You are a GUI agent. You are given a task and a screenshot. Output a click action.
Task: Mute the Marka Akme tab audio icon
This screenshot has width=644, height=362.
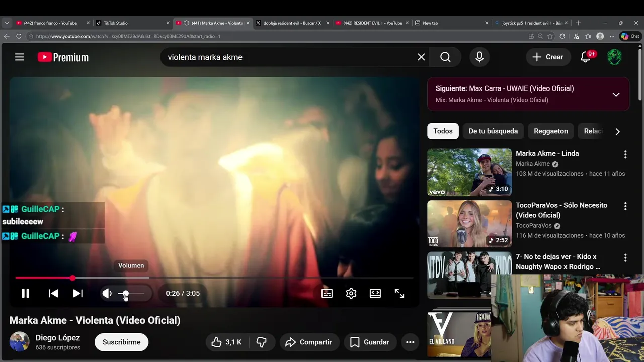pyautogui.click(x=186, y=23)
